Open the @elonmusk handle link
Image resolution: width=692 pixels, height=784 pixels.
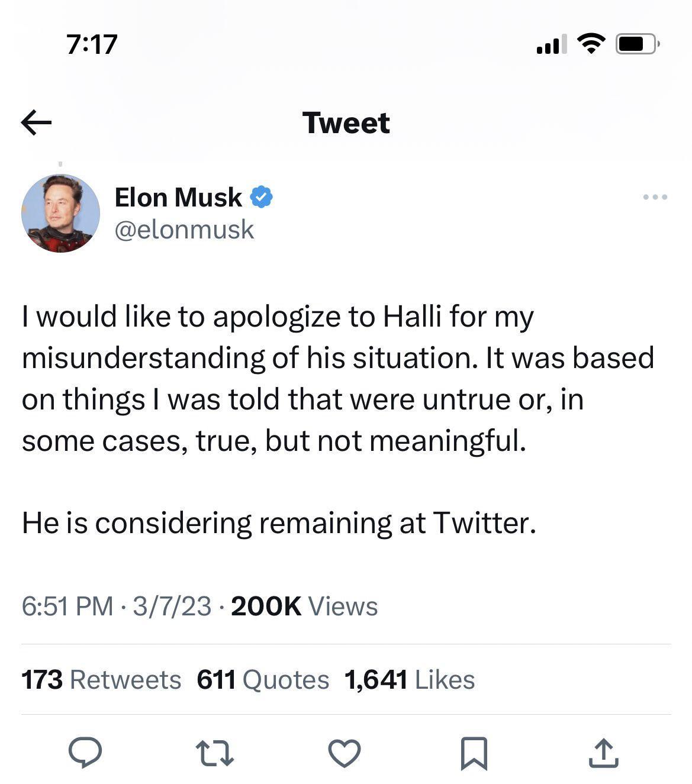pos(184,230)
